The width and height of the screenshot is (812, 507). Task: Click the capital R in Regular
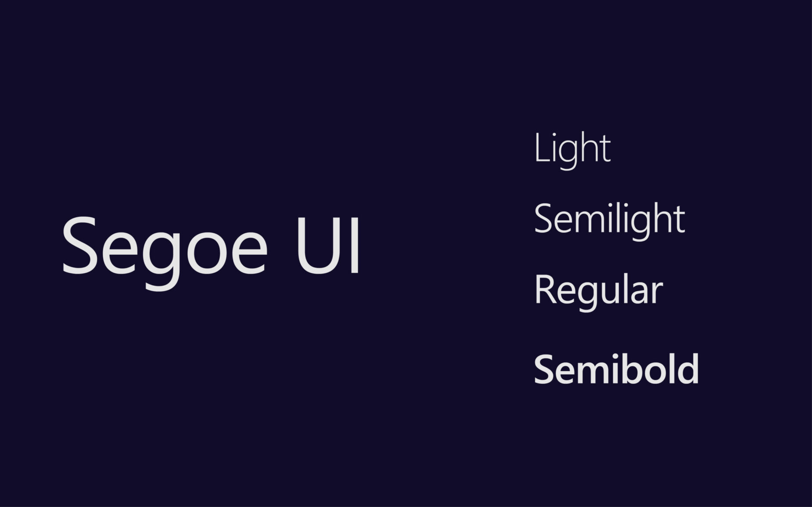544,289
